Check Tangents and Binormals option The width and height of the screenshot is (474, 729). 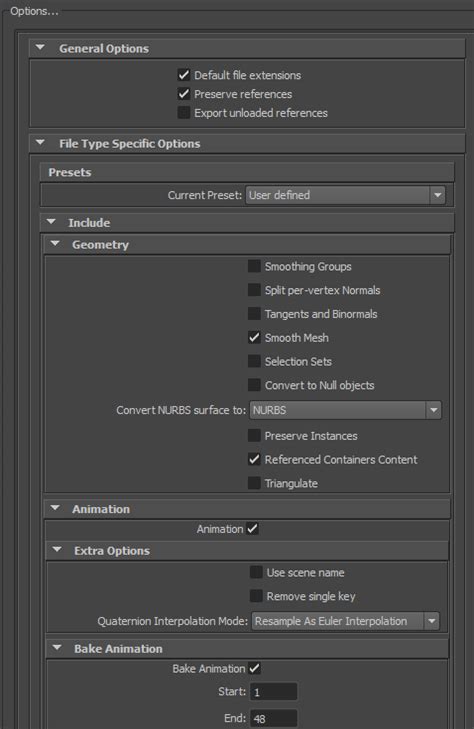[x=254, y=314]
